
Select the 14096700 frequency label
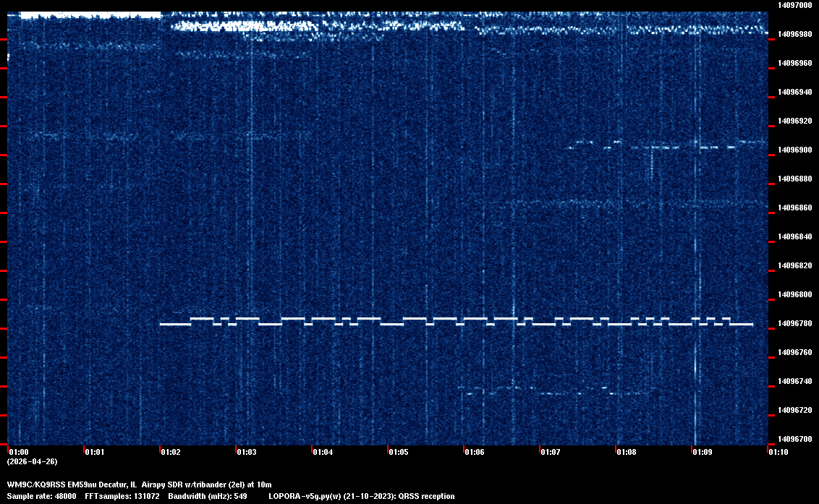794,439
